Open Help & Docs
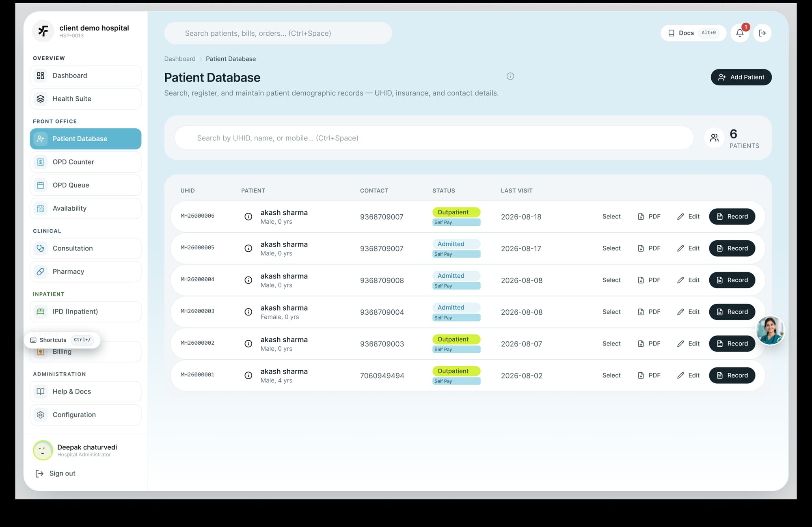Image resolution: width=812 pixels, height=527 pixels. [x=86, y=391]
